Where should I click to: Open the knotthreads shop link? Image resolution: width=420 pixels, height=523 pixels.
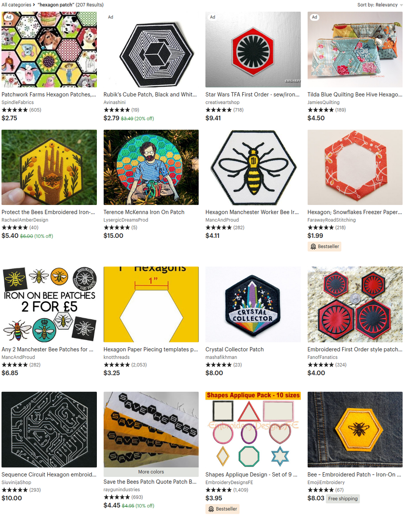[x=117, y=357]
